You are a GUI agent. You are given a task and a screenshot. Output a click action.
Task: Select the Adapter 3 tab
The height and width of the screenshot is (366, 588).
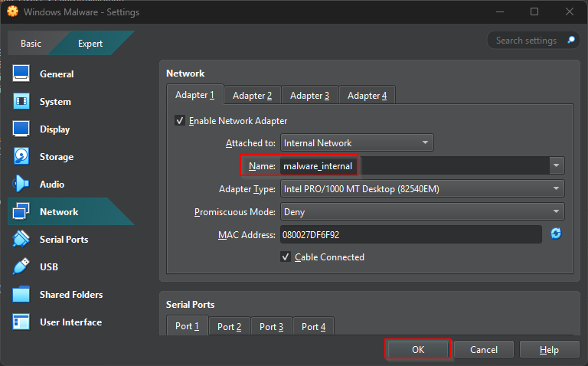309,95
